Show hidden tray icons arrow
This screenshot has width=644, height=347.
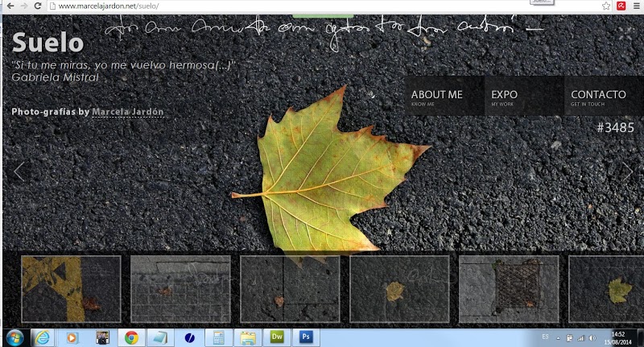pyautogui.click(x=558, y=338)
